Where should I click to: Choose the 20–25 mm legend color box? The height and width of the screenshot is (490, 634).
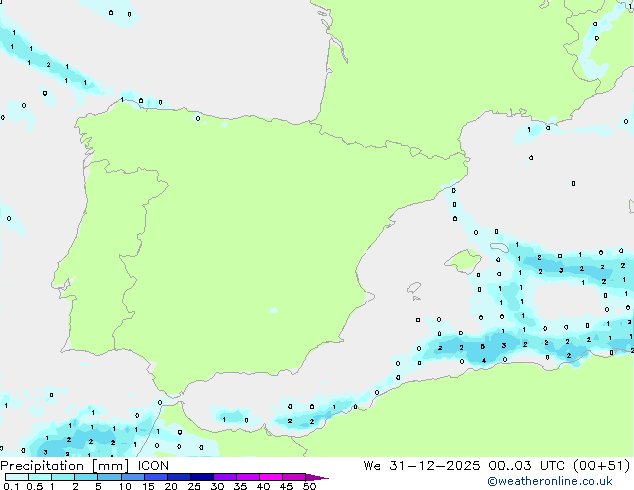(x=178, y=477)
